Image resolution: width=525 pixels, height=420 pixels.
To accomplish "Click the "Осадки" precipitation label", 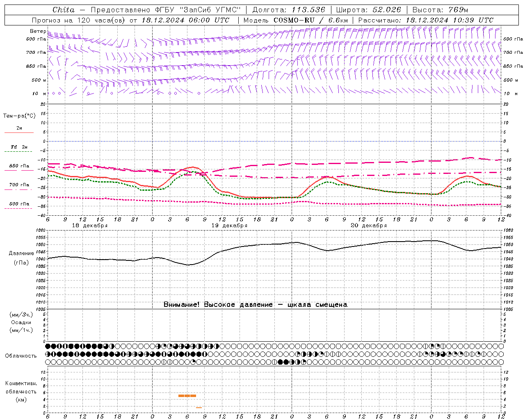I will click(21, 322).
